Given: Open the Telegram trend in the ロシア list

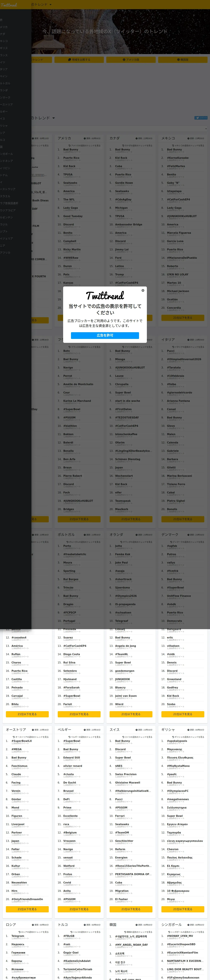Looking at the screenshot, I should [x=17, y=936].
